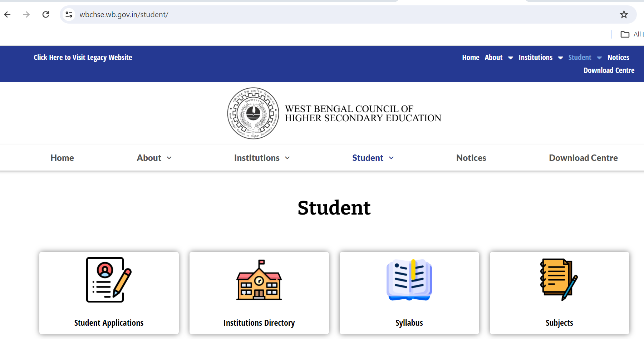Select Download Centre in main navigation
644x339 pixels.
583,158
